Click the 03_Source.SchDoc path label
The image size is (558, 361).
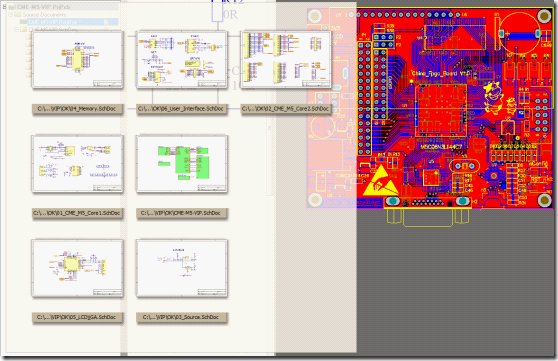(181, 317)
